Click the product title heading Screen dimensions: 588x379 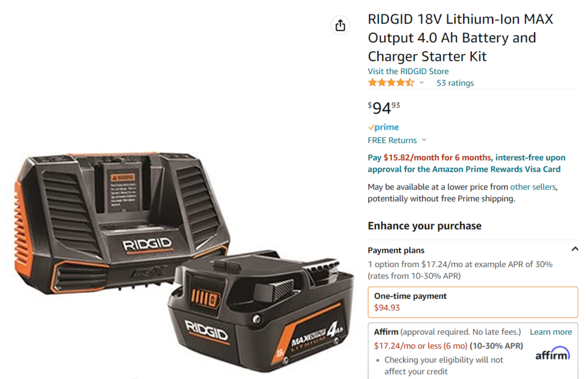(461, 37)
